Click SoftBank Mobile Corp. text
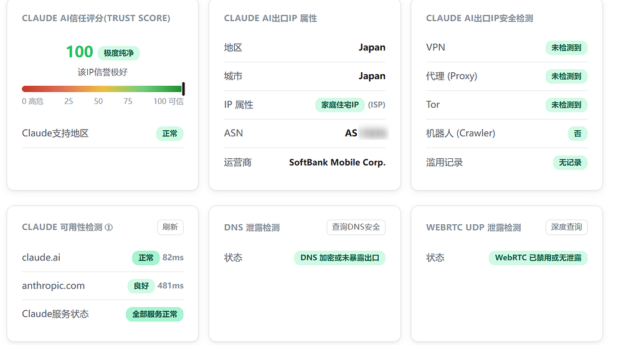This screenshot has height=345, width=644. (337, 163)
